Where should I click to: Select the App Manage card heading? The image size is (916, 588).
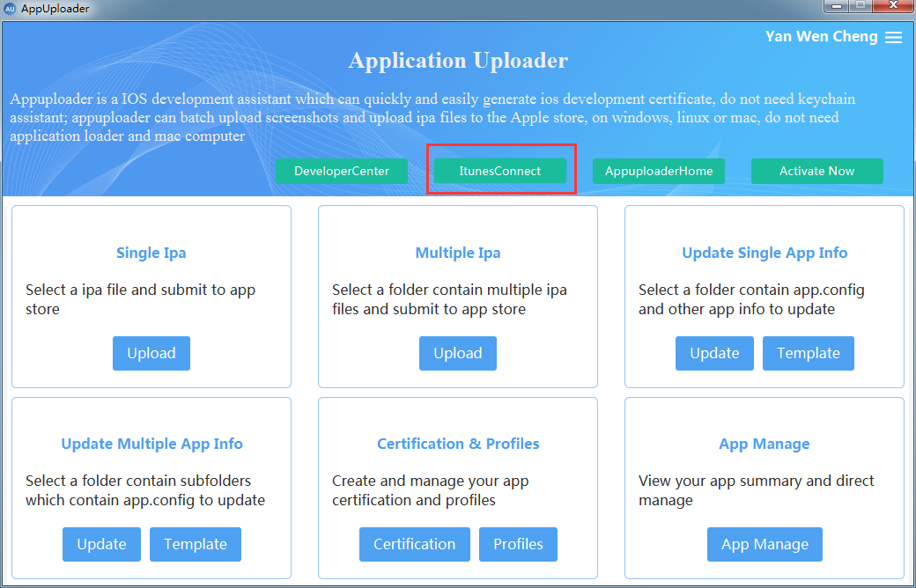(x=765, y=444)
